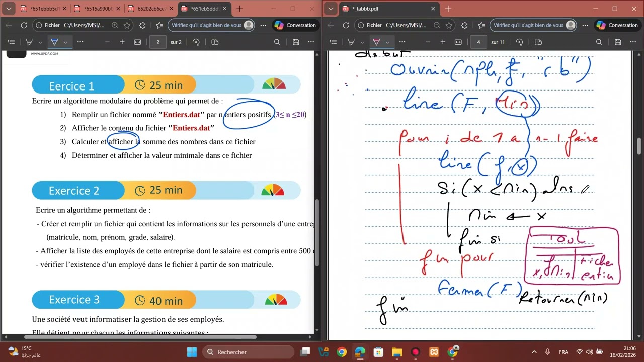Zoom in the right PDF with plus button
644x362 pixels.
[443, 42]
